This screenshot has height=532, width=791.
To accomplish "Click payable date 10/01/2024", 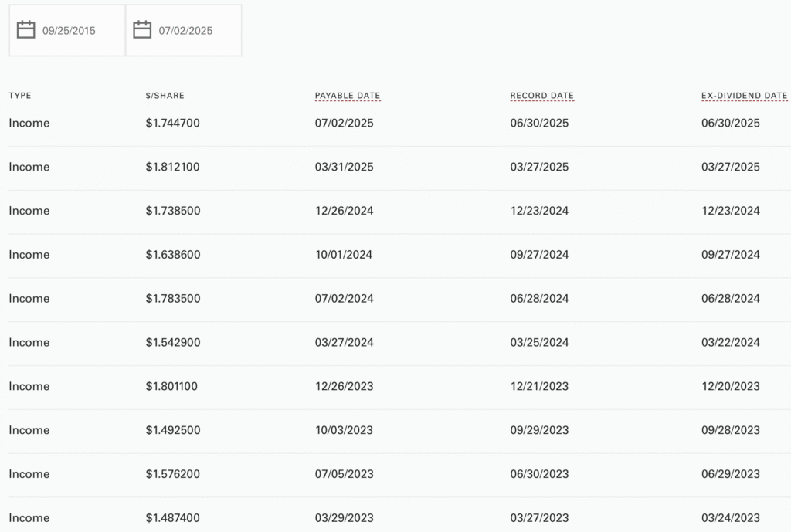I will pos(344,255).
